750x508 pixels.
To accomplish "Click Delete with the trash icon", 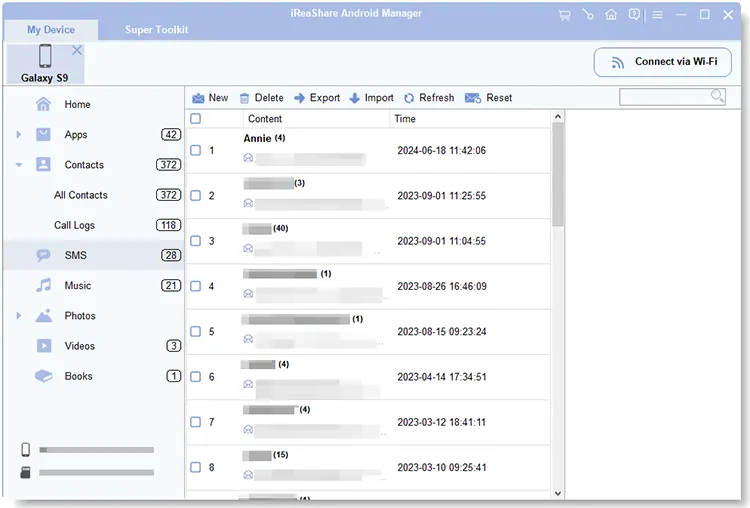I will point(261,98).
